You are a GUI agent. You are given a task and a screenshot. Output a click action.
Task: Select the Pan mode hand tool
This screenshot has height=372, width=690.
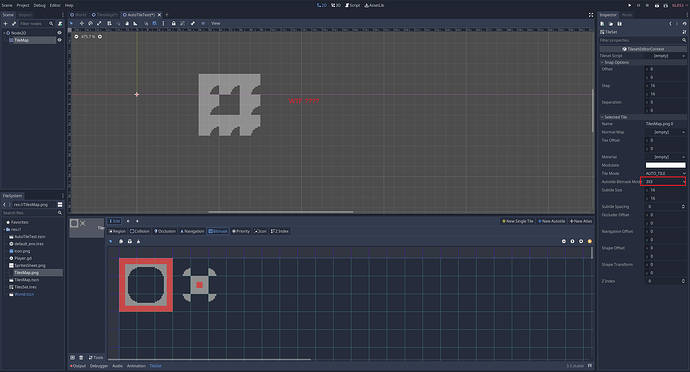pyautogui.click(x=127, y=23)
